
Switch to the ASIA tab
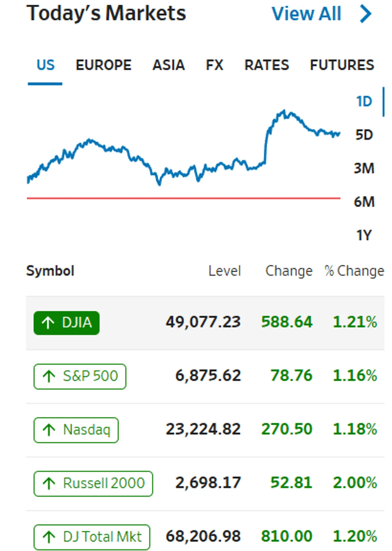coord(169,65)
